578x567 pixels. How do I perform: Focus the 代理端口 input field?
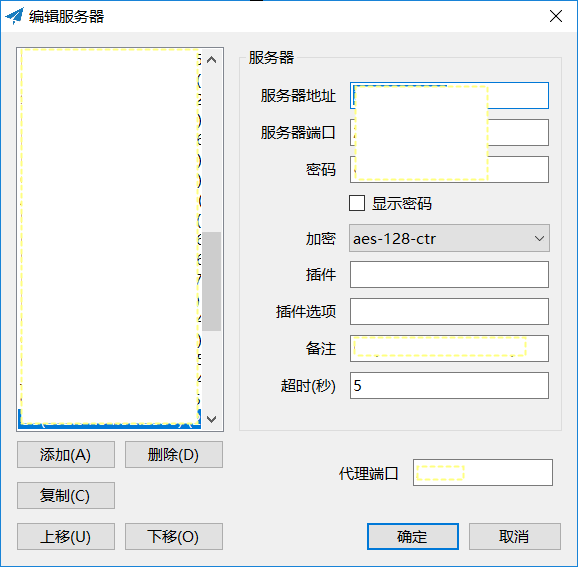tap(483, 473)
